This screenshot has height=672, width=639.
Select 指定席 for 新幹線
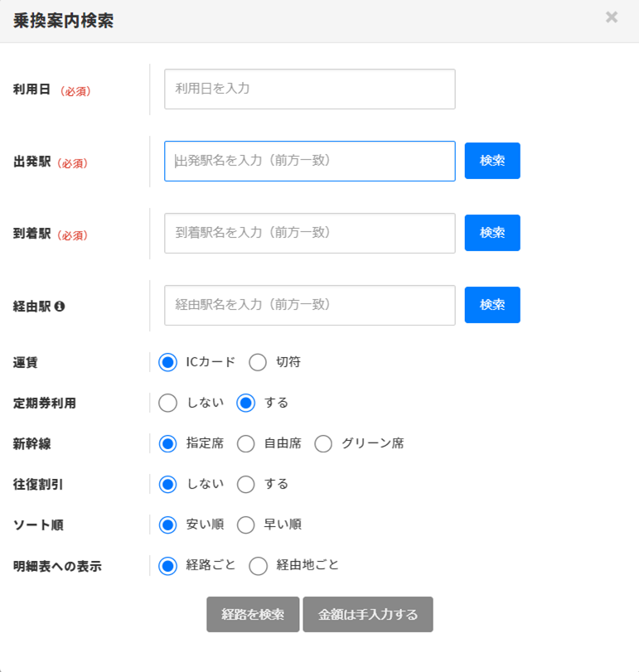pos(168,443)
